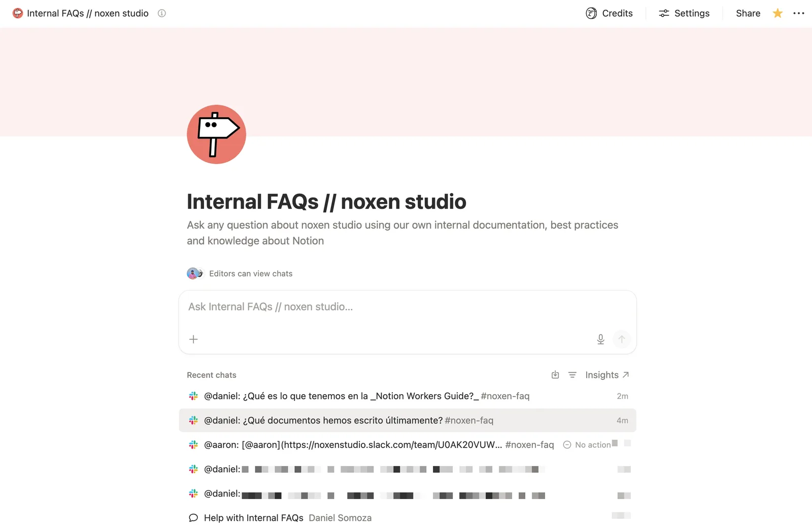Screen dimensions: 812x527
Task: Click the plus attach icon in chat box
Action: (x=193, y=339)
